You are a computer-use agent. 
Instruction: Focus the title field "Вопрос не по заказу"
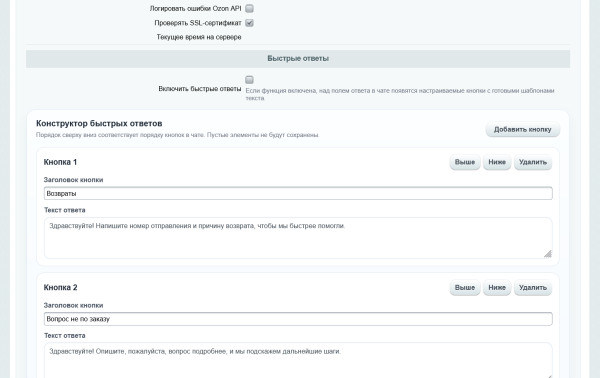[x=298, y=319]
